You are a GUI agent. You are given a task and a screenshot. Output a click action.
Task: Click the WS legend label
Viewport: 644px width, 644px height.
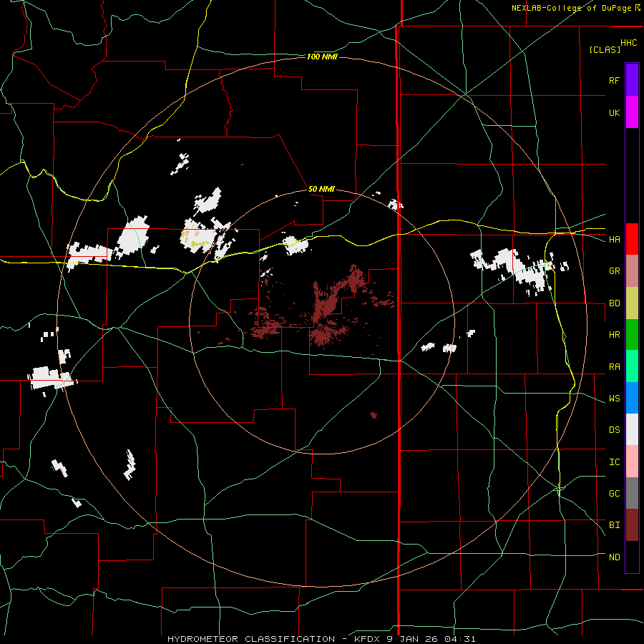tap(614, 399)
